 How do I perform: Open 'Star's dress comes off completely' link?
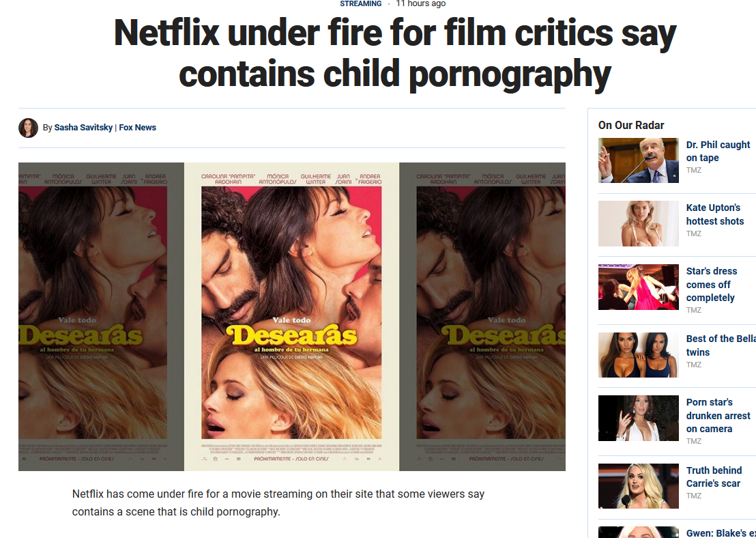(712, 284)
